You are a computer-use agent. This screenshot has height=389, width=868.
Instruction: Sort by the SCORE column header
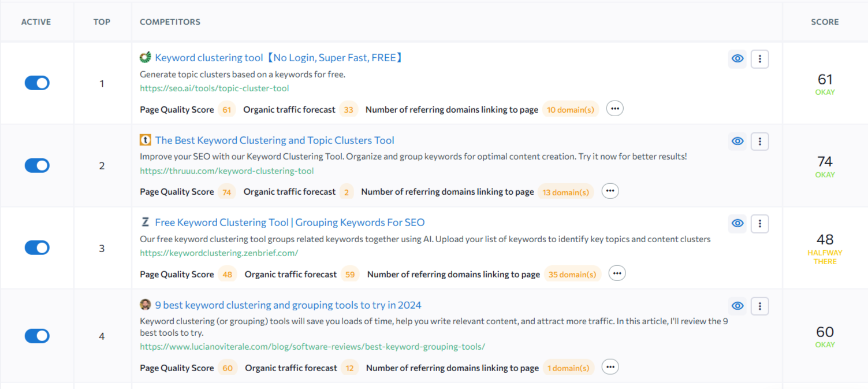click(x=825, y=22)
